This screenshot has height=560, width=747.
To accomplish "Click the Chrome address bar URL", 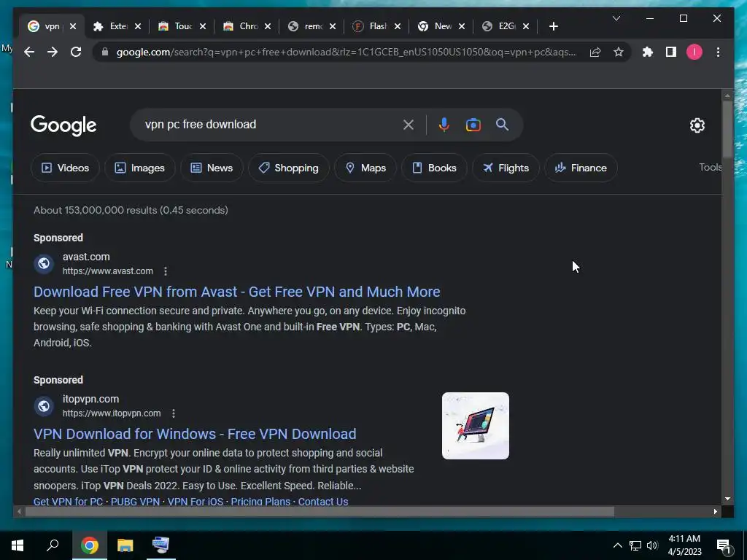I will coord(346,52).
